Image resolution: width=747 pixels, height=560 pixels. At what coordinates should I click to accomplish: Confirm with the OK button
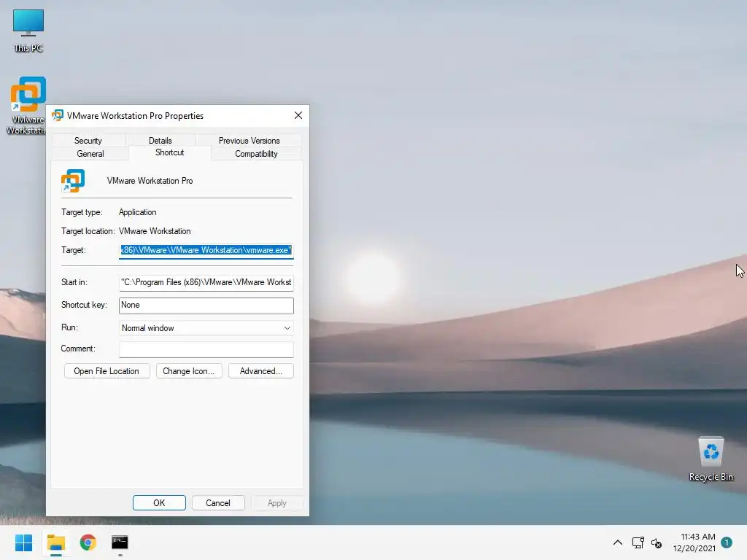pyautogui.click(x=159, y=503)
